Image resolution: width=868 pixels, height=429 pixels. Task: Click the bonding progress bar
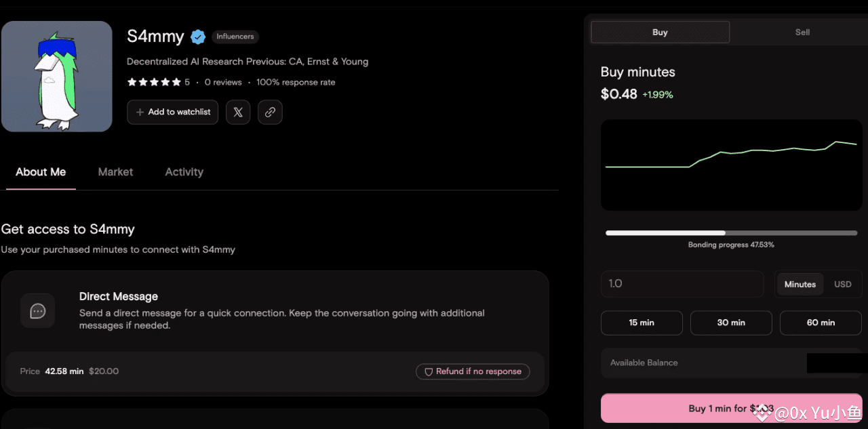click(x=731, y=233)
